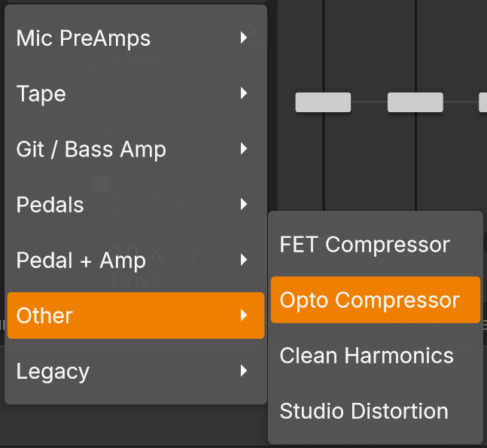Click the arrow beside Pedal + Amp

[244, 260]
